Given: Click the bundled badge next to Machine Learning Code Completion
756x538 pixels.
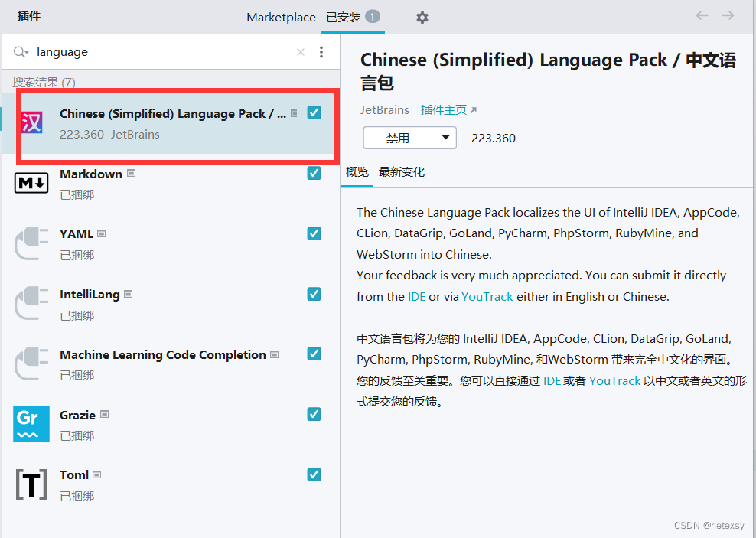Looking at the screenshot, I should pos(275,354).
